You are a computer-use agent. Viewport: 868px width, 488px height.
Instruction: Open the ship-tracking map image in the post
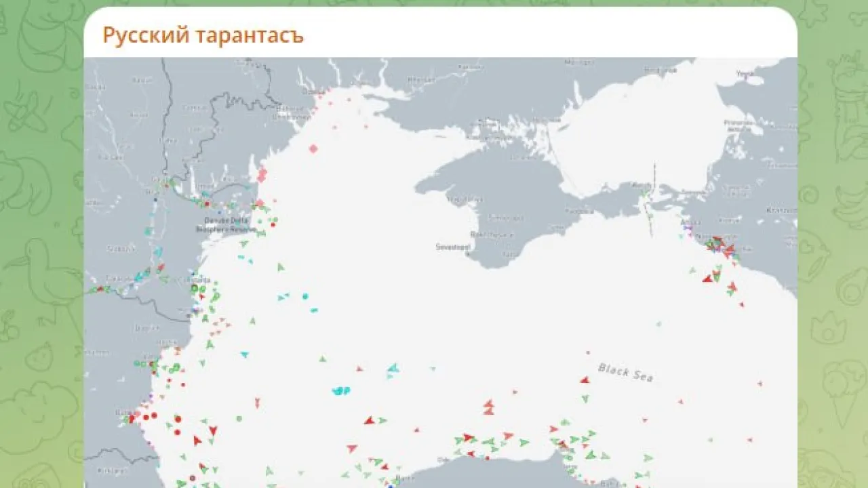[441, 272]
